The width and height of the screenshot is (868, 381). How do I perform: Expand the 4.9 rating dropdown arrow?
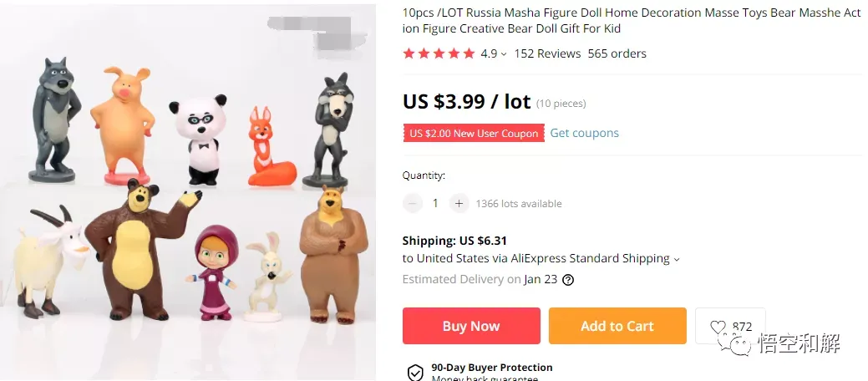[x=503, y=54]
